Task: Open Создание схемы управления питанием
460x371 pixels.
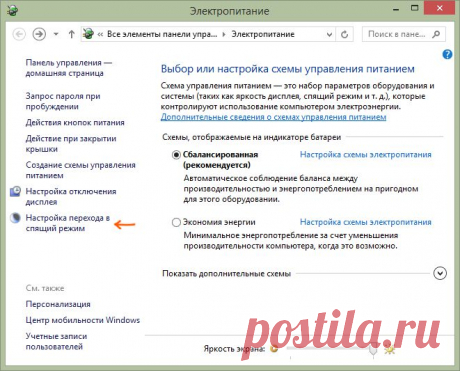Action: tap(81, 170)
